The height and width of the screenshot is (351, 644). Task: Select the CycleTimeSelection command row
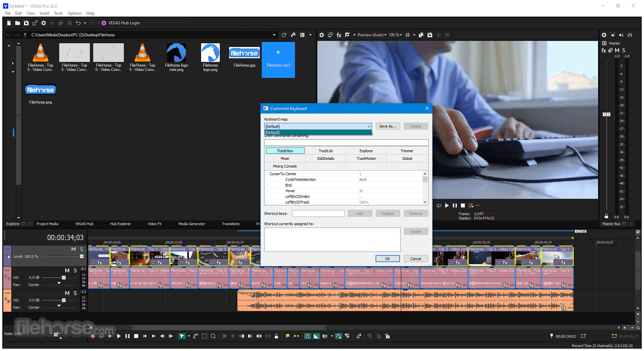[344, 180]
